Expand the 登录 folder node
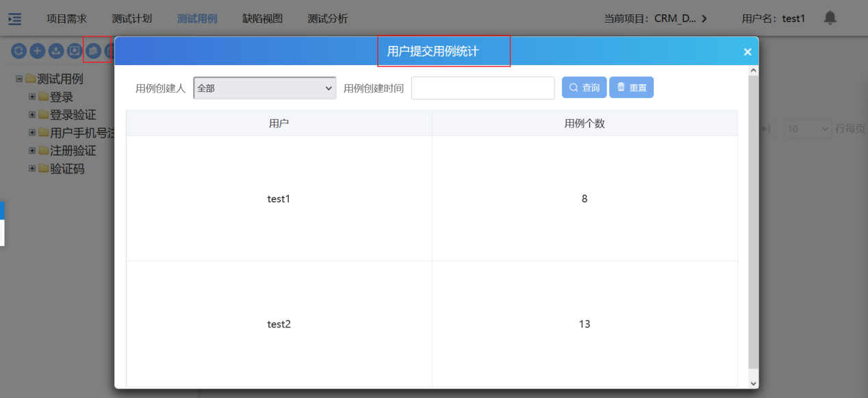Viewport: 868px width, 398px height. click(32, 97)
